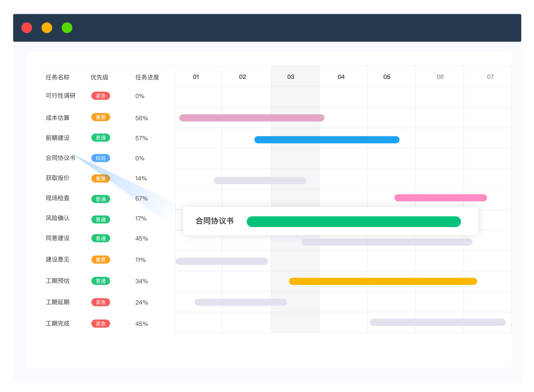Viewport: 534px width, 392px height.
Task: Click the yellow minimize window dot
Action: pos(47,28)
